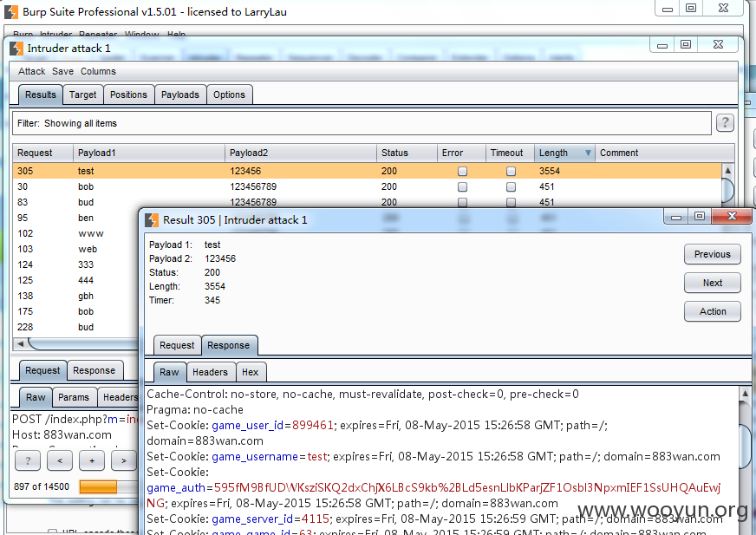Screen dimensions: 756x535
Task: Toggle Error checkbox for request 30 bob
Action: click(462, 186)
